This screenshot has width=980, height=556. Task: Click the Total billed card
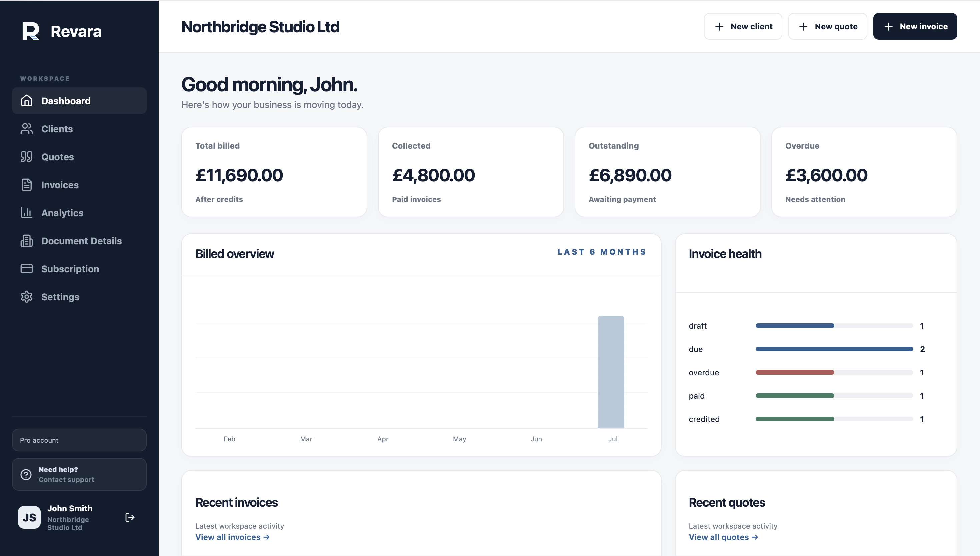tap(274, 172)
